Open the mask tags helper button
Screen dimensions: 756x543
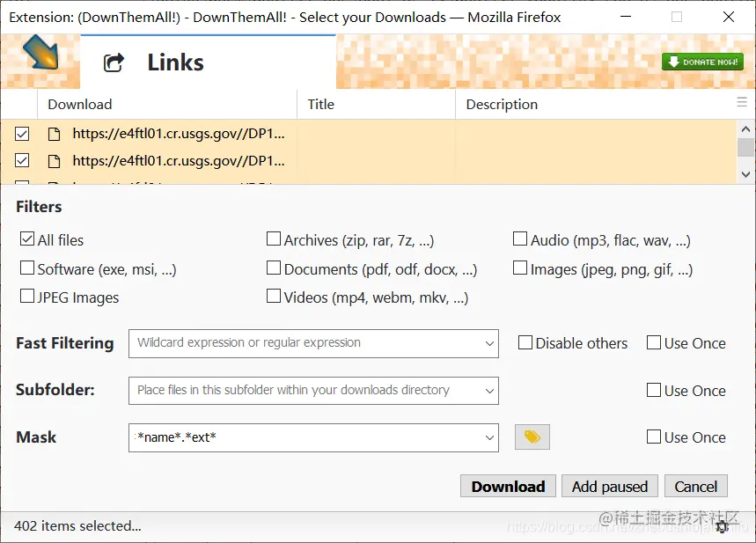click(532, 437)
